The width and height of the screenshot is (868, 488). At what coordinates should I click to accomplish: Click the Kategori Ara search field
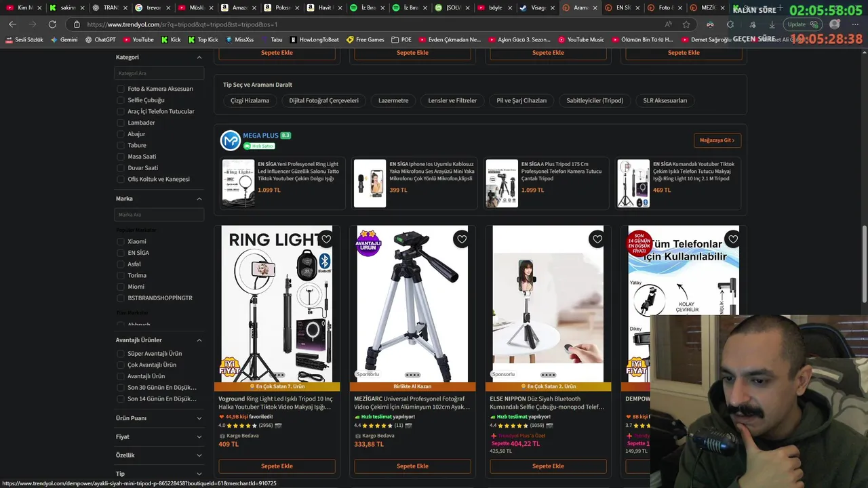pyautogui.click(x=159, y=73)
